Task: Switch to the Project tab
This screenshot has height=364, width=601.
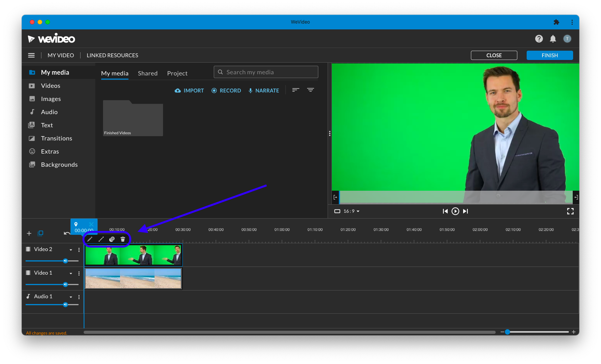Action: (177, 73)
